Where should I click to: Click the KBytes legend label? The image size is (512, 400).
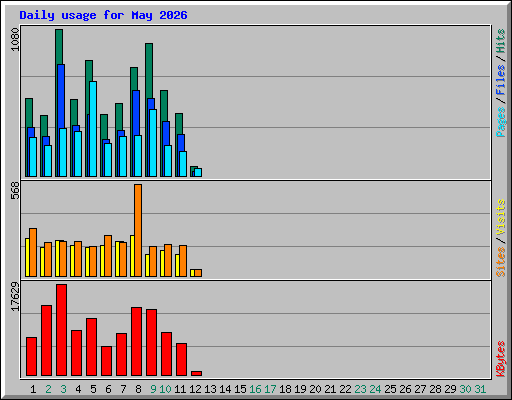click(500, 359)
